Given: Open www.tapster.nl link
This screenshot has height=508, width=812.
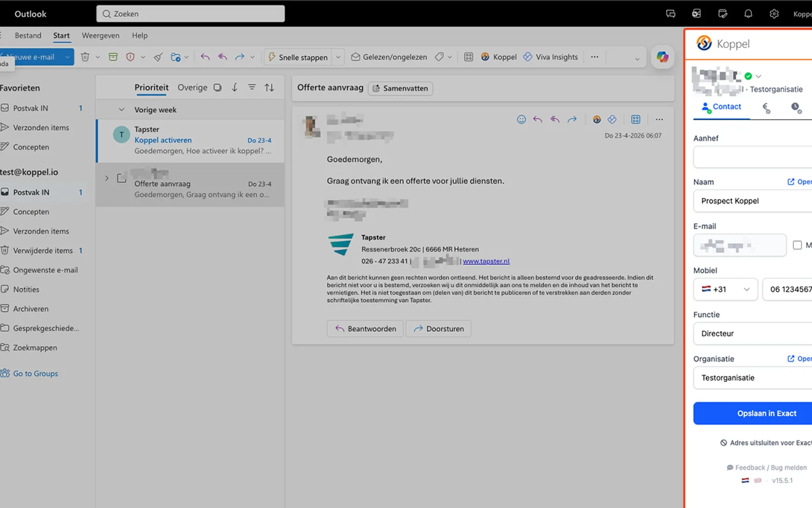Looking at the screenshot, I should [486, 261].
